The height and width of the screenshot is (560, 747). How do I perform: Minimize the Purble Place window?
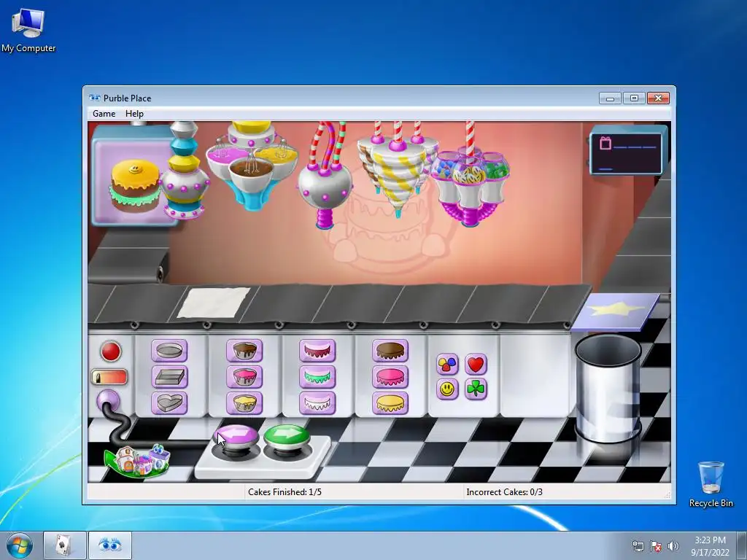pos(611,98)
